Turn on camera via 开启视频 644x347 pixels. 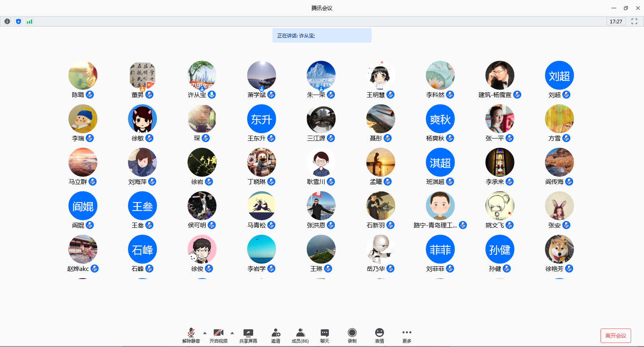click(x=219, y=335)
